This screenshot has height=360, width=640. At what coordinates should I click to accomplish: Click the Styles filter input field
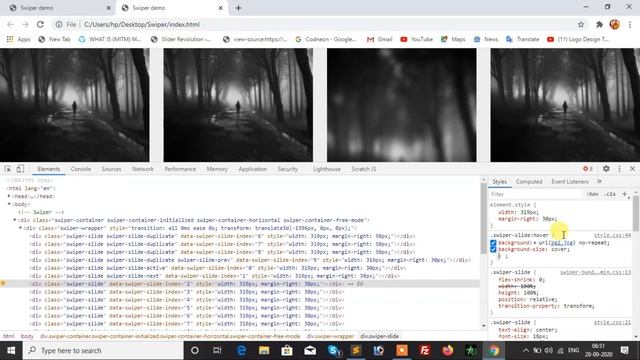[536, 194]
